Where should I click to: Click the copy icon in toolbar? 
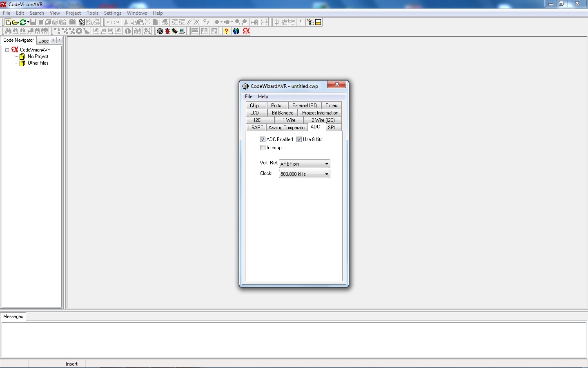point(133,22)
